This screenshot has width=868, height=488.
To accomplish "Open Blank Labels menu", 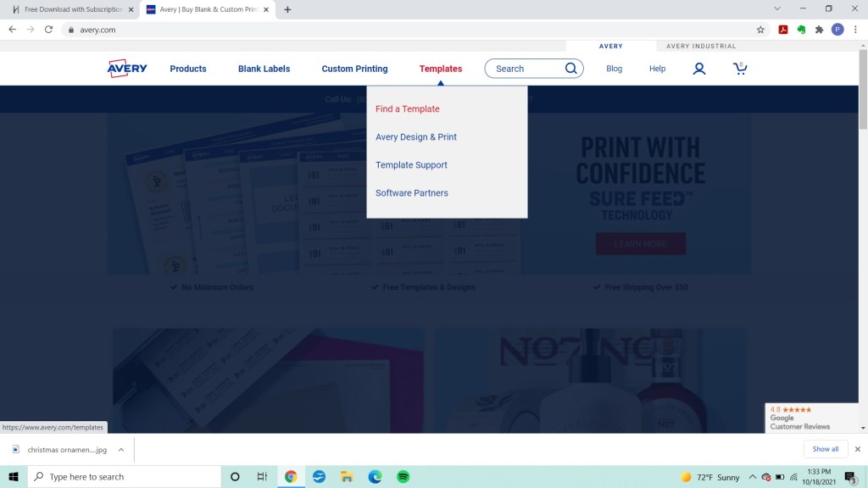I will [x=264, y=69].
